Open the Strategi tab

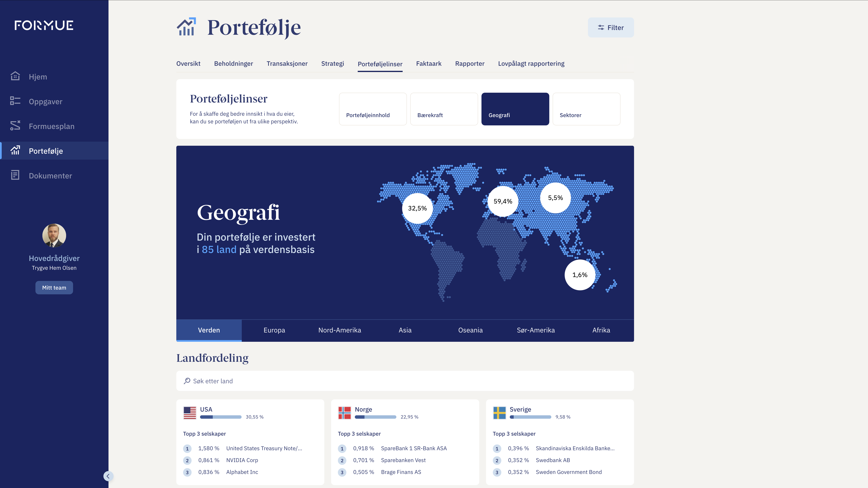coord(333,64)
